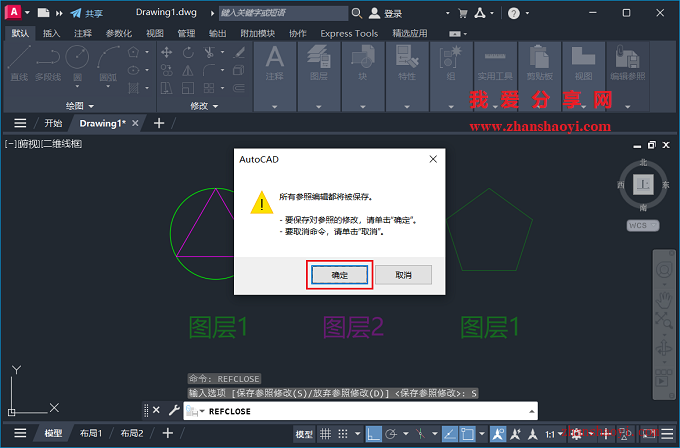
Task: Toggle 2D object snap in status bar
Action: pos(467,434)
